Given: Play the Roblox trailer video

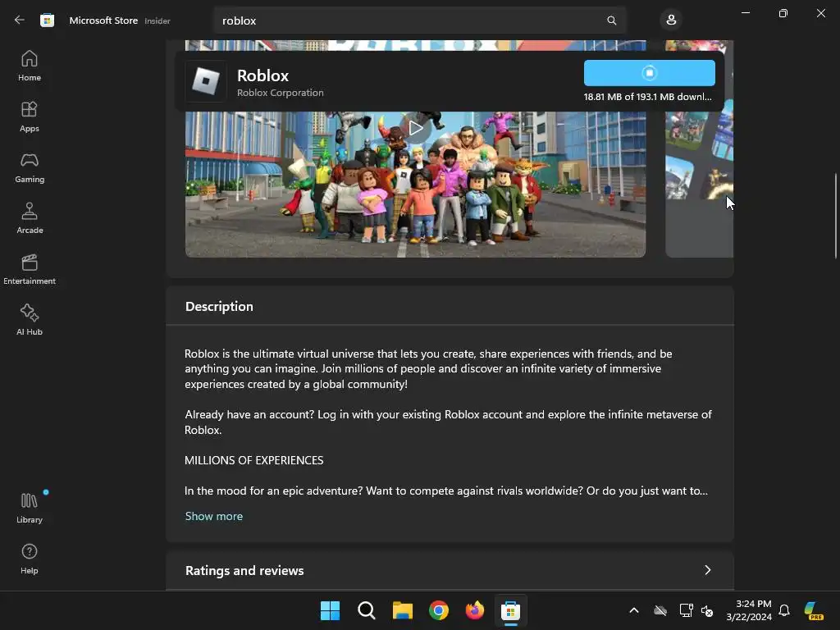Looking at the screenshot, I should [416, 128].
